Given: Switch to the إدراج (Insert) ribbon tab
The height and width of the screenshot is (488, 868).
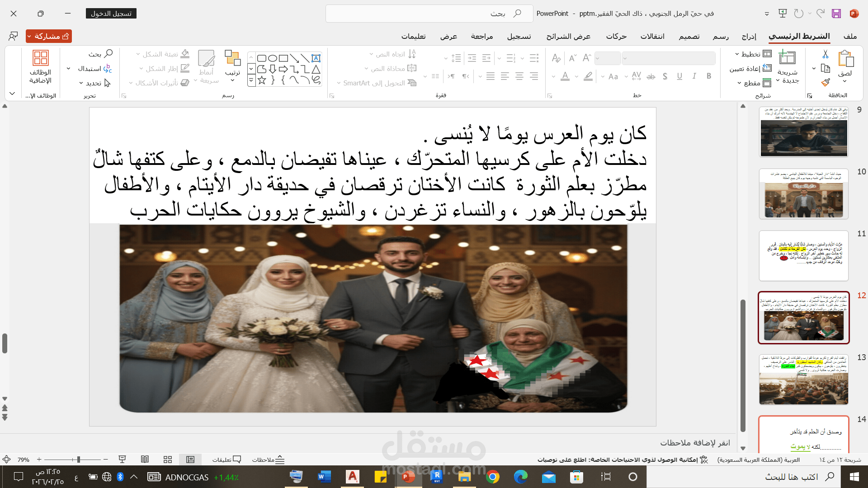Looking at the screenshot, I should point(748,36).
